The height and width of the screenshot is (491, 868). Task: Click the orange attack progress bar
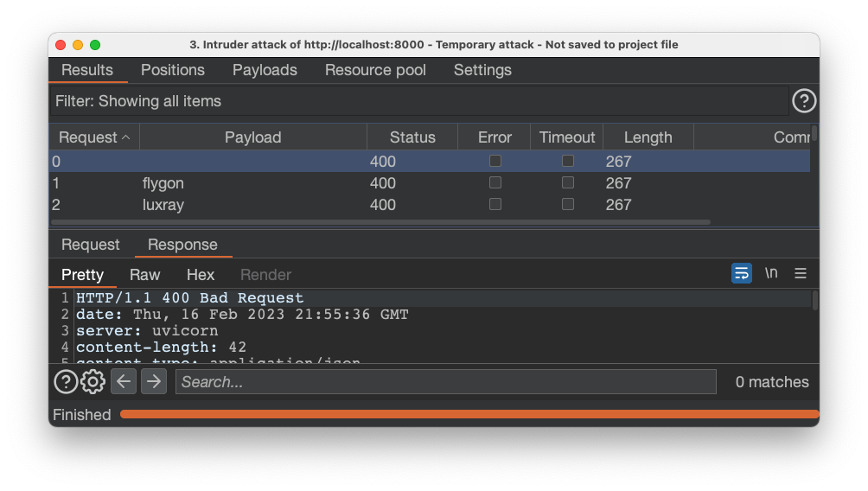pyautogui.click(x=469, y=415)
